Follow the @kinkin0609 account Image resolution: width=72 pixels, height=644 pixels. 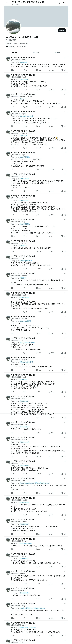point(62,30)
